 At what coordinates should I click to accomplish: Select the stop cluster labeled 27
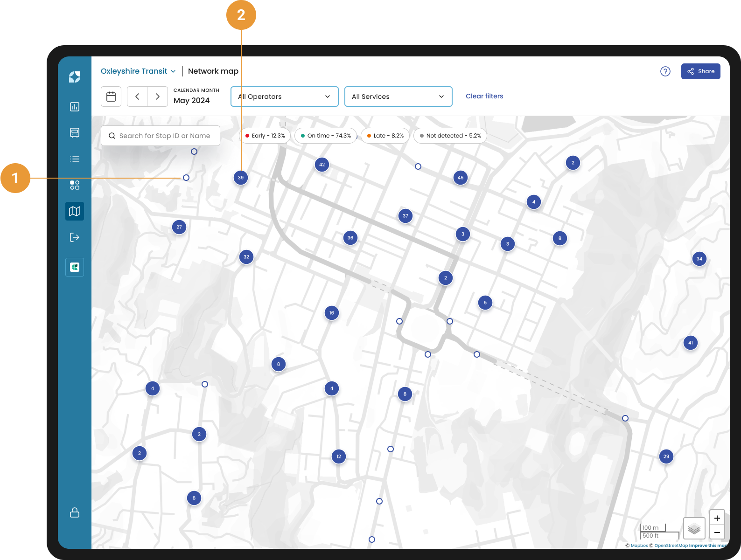pos(179,227)
